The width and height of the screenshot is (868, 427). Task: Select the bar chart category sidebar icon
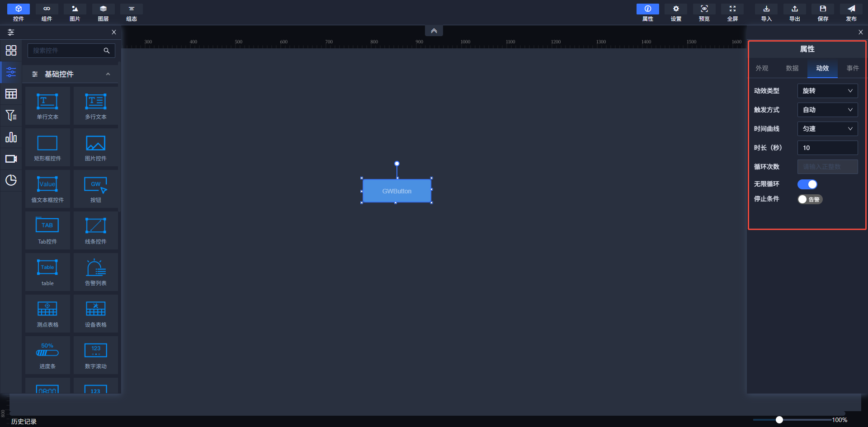click(11, 137)
